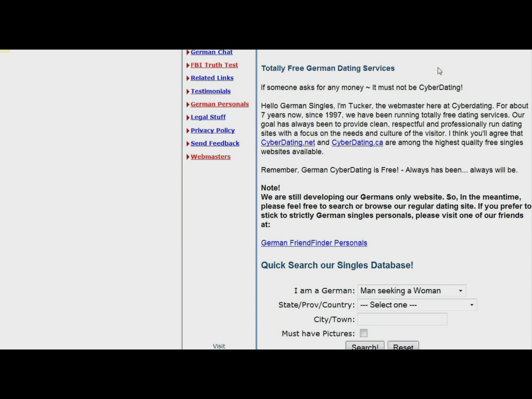
Task: Click the 'I am a German:' label
Action: tap(324, 291)
